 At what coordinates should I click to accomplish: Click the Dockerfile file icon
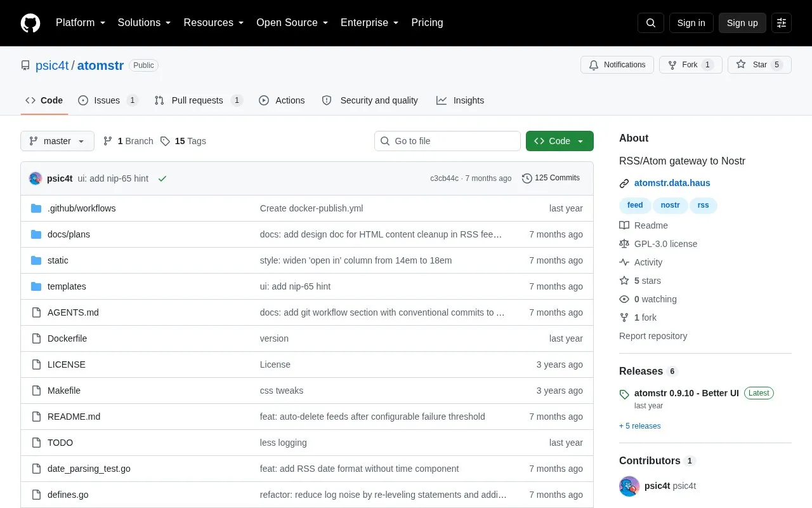(x=36, y=338)
